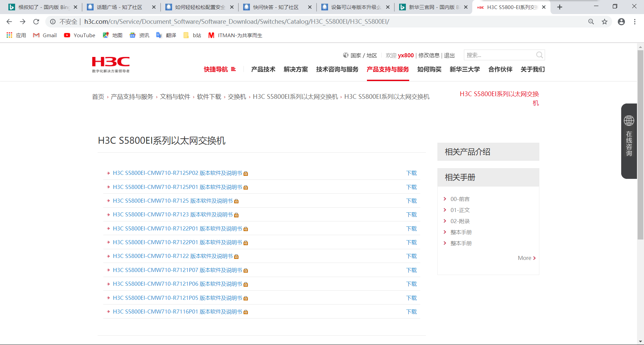Open the 翻译 translate bookmark
Image resolution: width=644 pixels, height=345 pixels.
click(166, 35)
